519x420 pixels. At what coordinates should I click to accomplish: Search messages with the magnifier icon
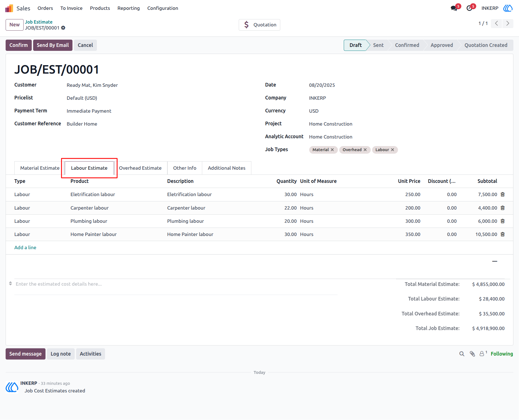click(x=462, y=354)
